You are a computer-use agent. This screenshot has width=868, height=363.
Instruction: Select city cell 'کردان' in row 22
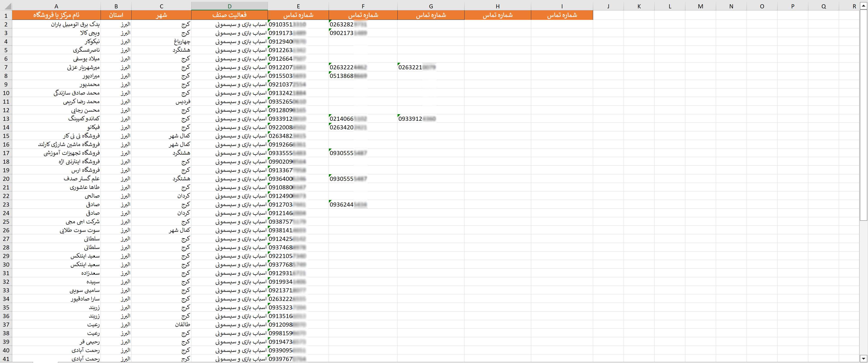point(161,196)
